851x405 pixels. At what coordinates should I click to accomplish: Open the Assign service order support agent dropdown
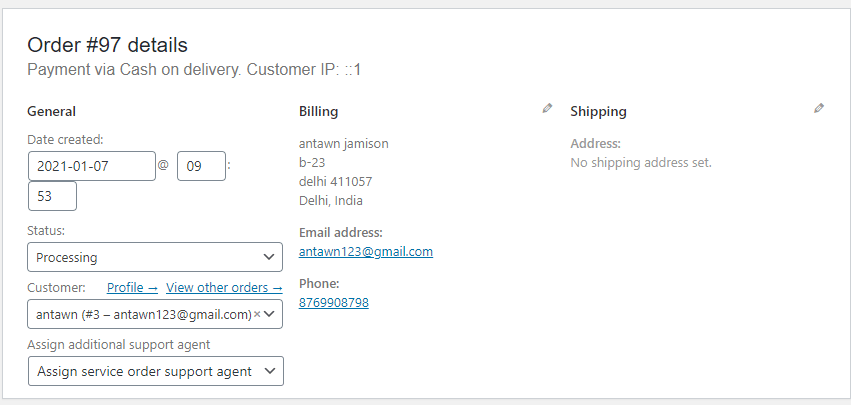(x=156, y=371)
